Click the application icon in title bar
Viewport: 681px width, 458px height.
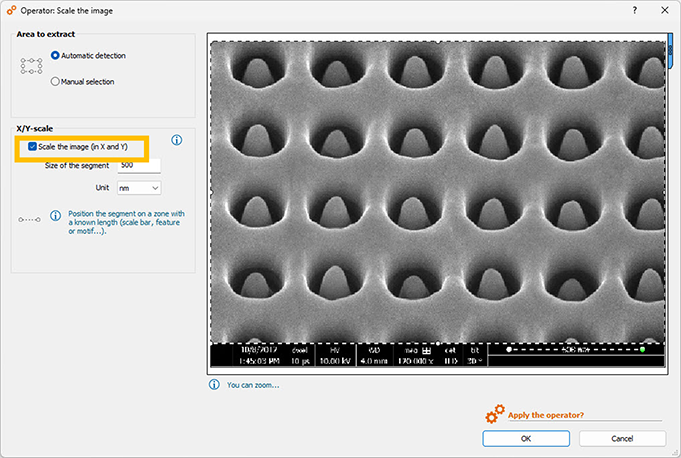pyautogui.click(x=11, y=9)
